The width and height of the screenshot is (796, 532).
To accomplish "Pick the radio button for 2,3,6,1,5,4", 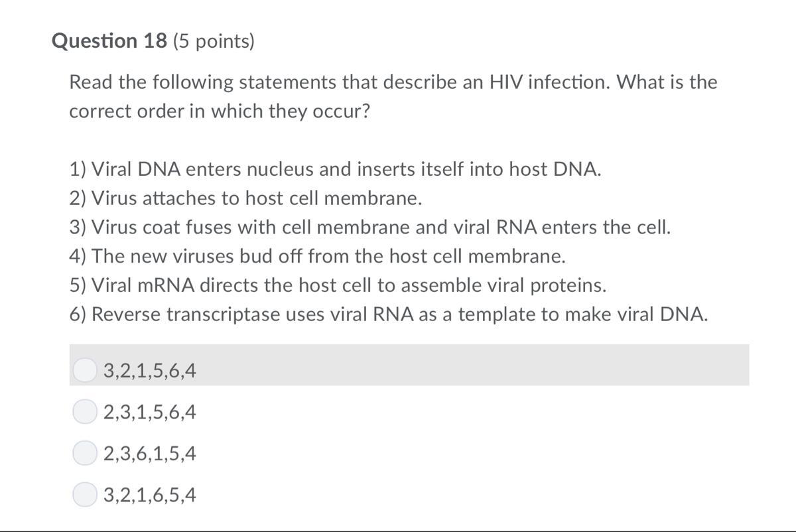I will point(85,454).
